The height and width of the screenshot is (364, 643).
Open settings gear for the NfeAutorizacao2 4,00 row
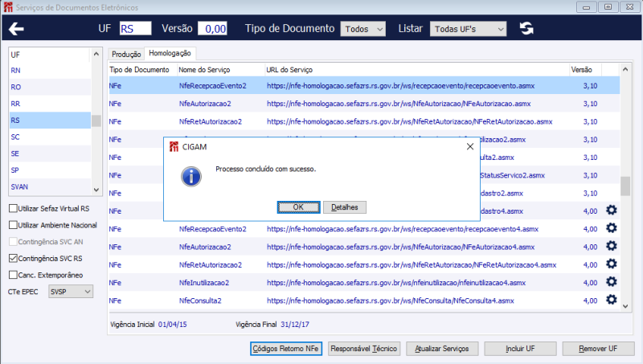[612, 246]
